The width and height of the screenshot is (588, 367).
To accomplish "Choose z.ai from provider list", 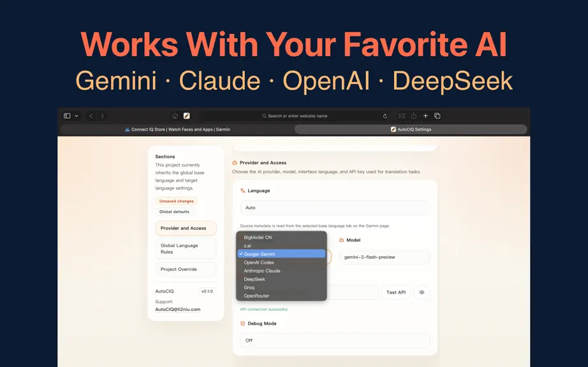I will click(x=281, y=246).
